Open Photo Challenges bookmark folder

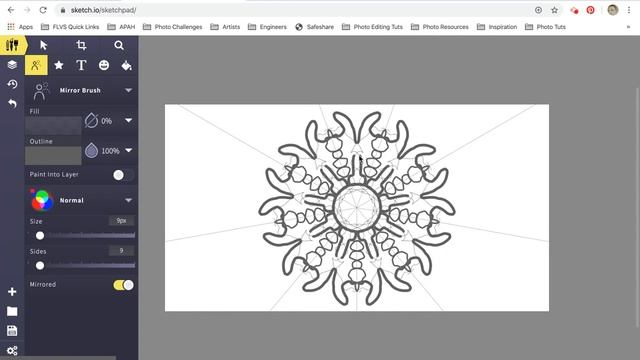pos(173,27)
